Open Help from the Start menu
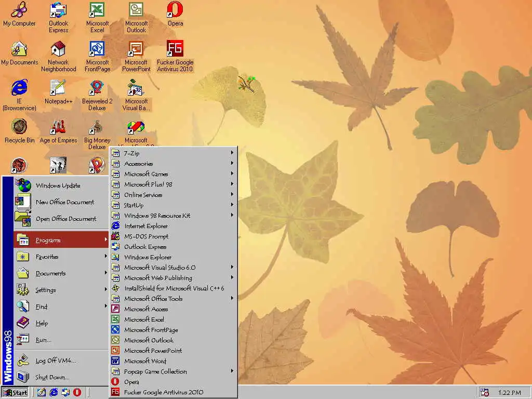532x399 pixels. tap(61, 323)
